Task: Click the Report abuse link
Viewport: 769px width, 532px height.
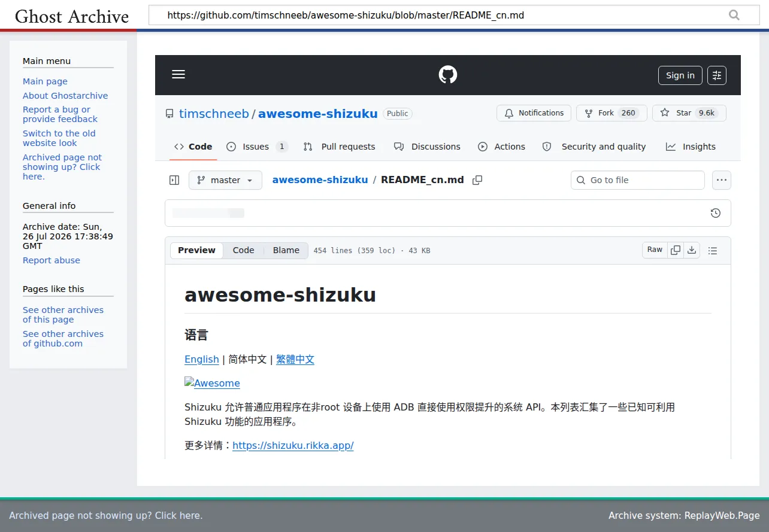Action: 52,260
